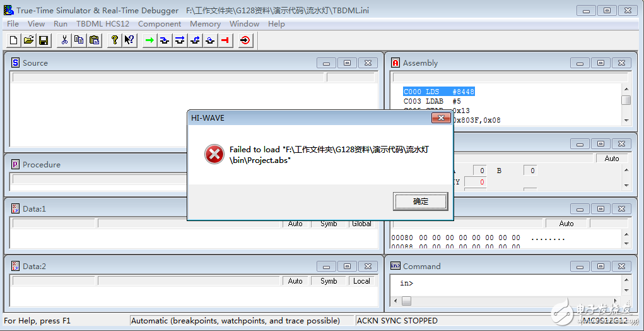Click Memory window scroll up arrow
The height and width of the screenshot is (331, 644).
tap(626, 235)
